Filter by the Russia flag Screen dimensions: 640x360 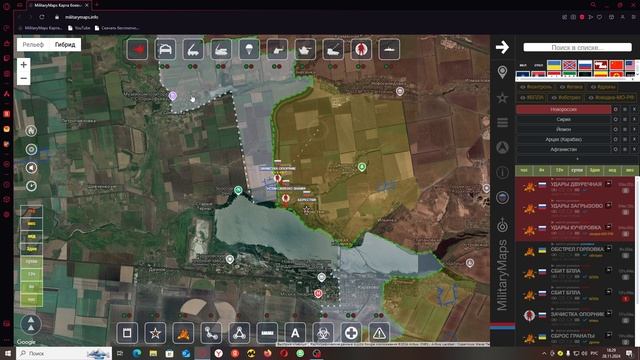click(585, 65)
